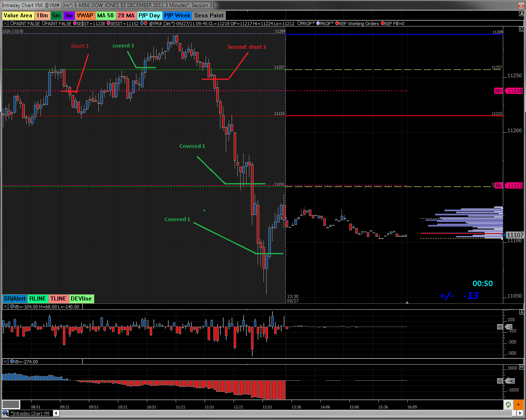Toggle the MA 50 button
The height and width of the screenshot is (420, 526).
click(105, 15)
